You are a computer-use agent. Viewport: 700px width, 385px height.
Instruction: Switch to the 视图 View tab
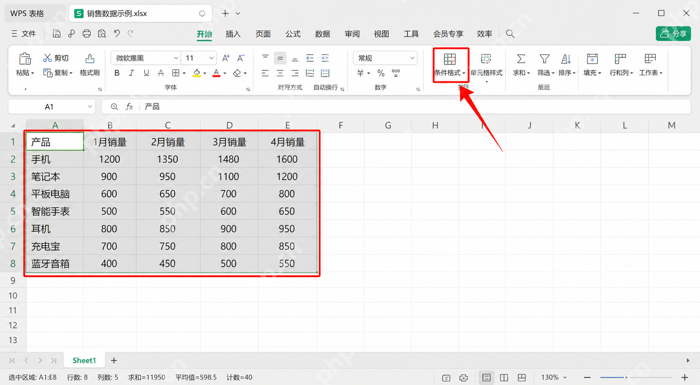(x=382, y=34)
